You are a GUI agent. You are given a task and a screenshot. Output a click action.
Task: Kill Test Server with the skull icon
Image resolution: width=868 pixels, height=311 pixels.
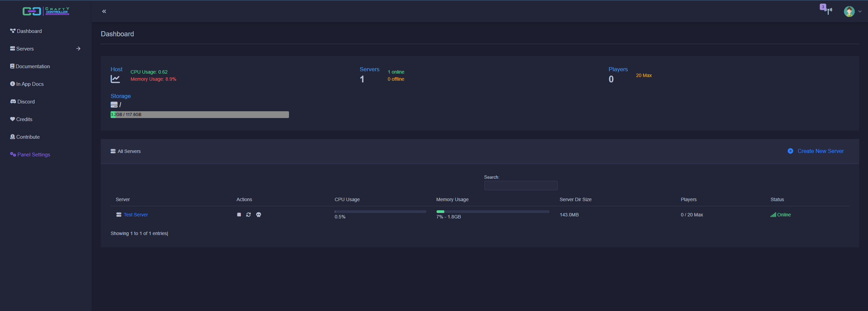pos(258,215)
